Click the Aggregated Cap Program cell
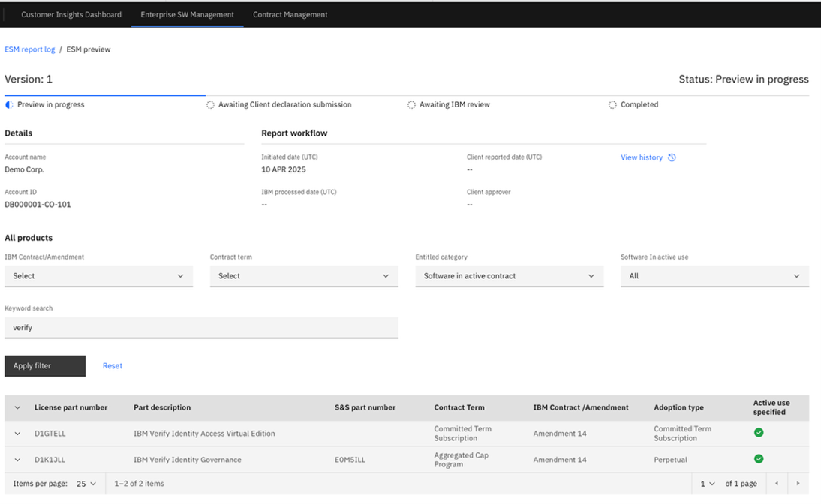Viewport: 821px width, 504px height. 461,460
